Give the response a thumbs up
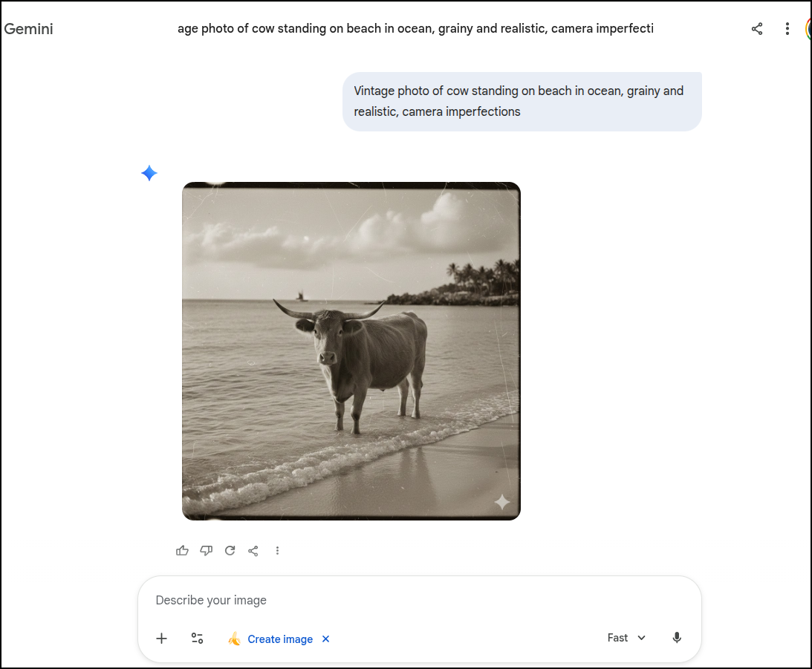Viewport: 812px width, 669px height. [182, 550]
